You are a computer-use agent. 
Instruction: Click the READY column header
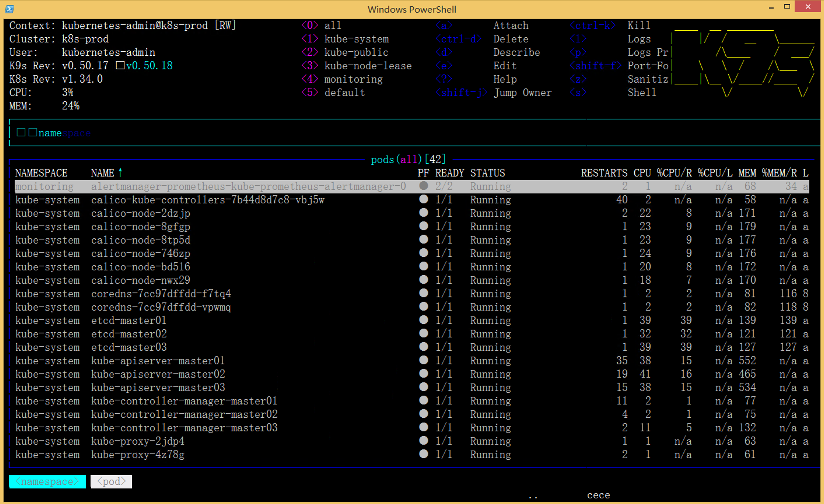coord(449,173)
